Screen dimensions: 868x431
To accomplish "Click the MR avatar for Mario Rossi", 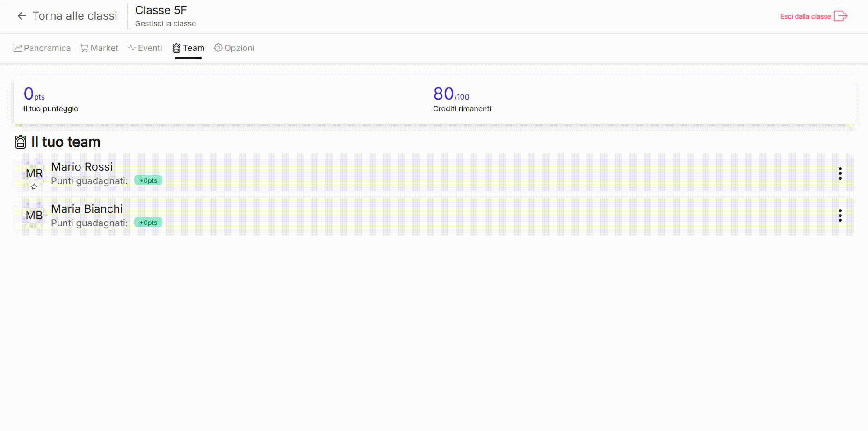I will (34, 173).
